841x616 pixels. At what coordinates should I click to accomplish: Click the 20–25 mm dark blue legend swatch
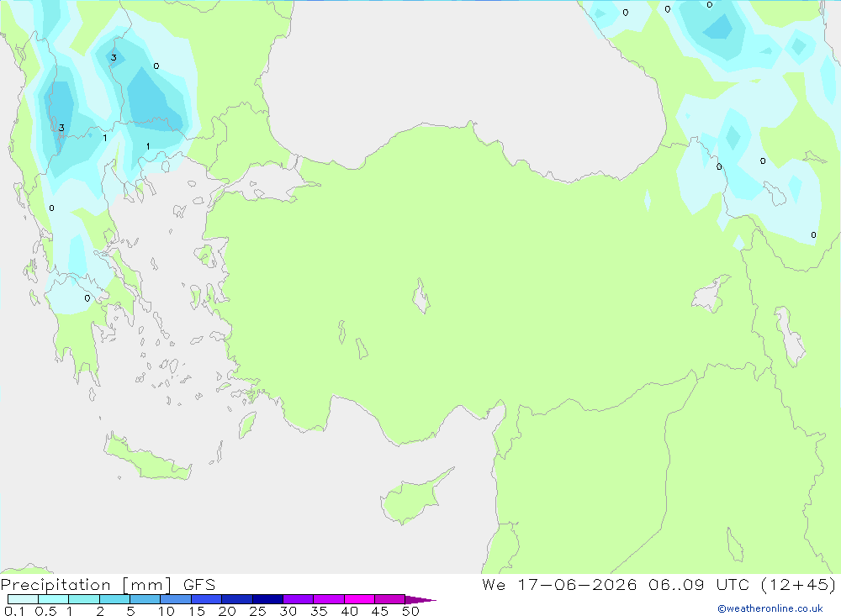[x=237, y=599]
